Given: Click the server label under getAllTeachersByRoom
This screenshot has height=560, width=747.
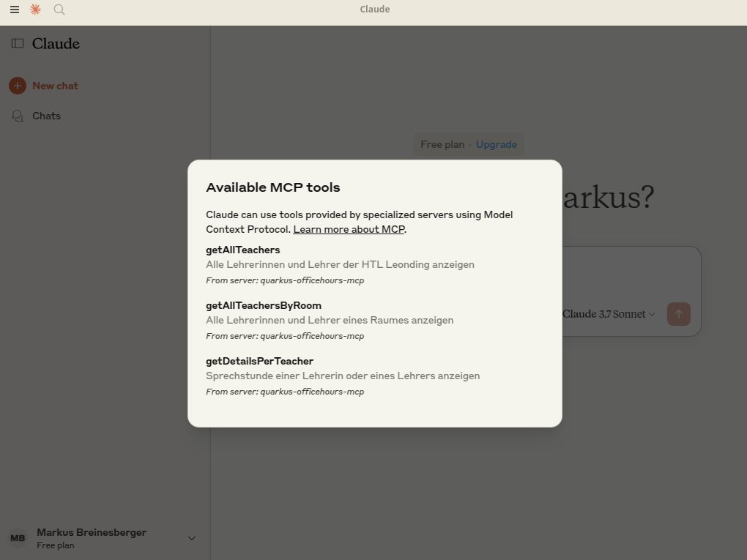Looking at the screenshot, I should coord(285,336).
